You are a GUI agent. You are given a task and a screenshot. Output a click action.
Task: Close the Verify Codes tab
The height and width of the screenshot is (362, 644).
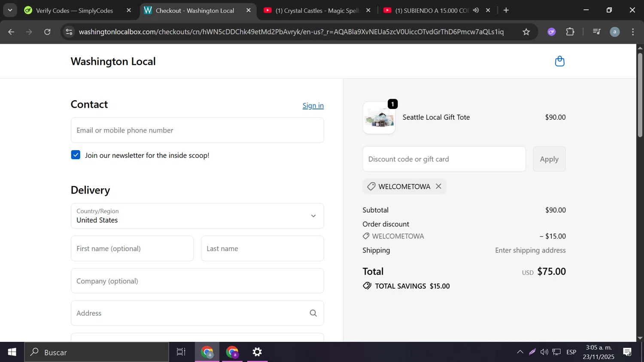pos(129,10)
